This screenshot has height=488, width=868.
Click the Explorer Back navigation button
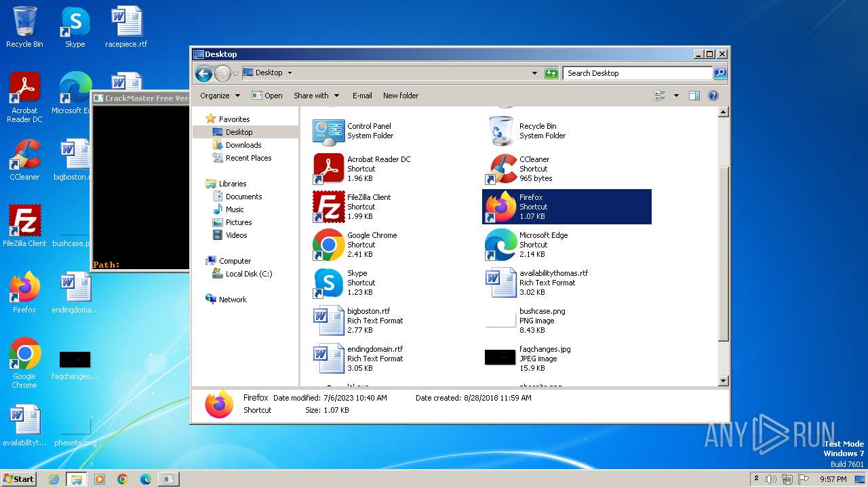pos(203,73)
